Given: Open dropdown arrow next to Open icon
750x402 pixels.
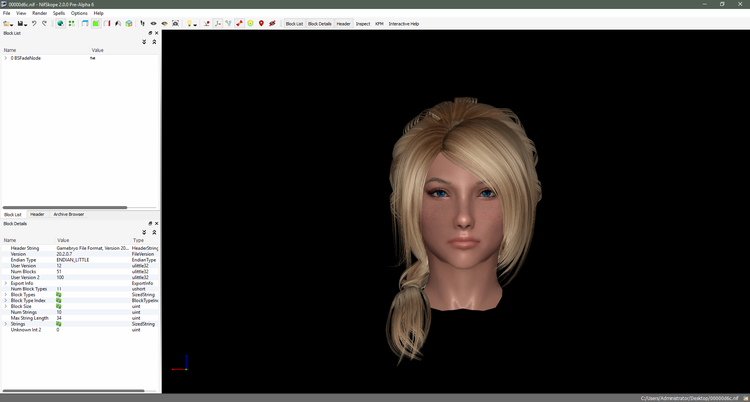Looking at the screenshot, I should tap(11, 24).
